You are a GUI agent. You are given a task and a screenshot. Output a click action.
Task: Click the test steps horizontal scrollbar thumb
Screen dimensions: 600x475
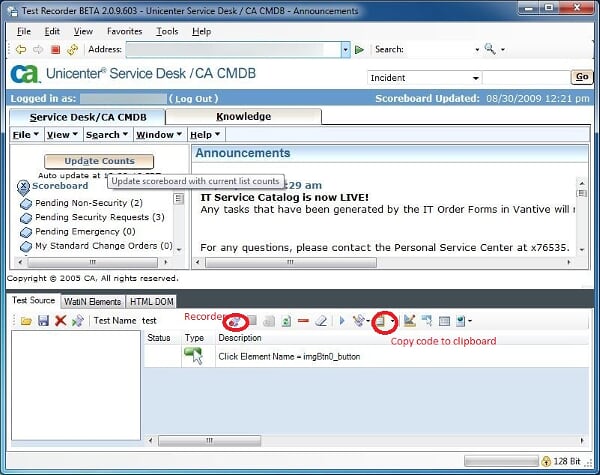pos(210,441)
